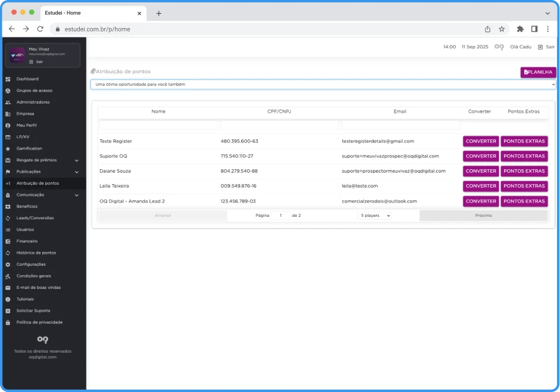Click the Configurações gear icon
This screenshot has width=560, height=392.
pyautogui.click(x=8, y=265)
